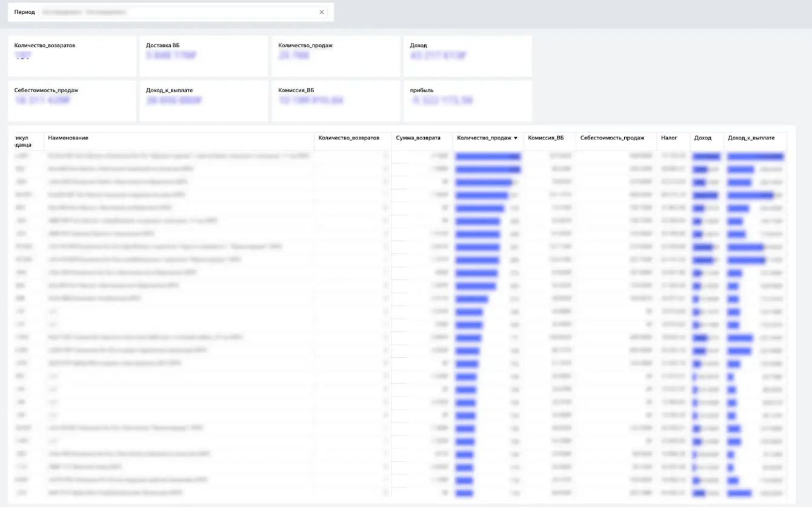Sort by Доход_к_выплате table column header
Image resolution: width=812 pixels, height=507 pixels.
point(751,138)
